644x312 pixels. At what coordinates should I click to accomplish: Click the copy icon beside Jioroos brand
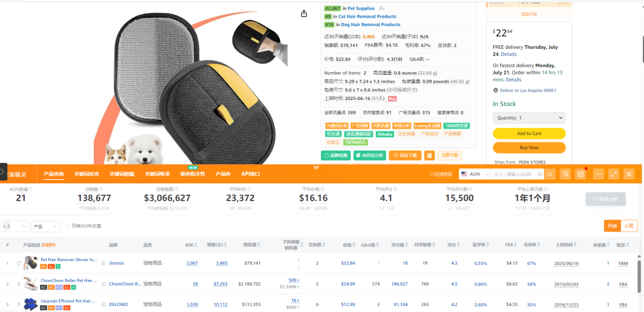pyautogui.click(x=104, y=263)
